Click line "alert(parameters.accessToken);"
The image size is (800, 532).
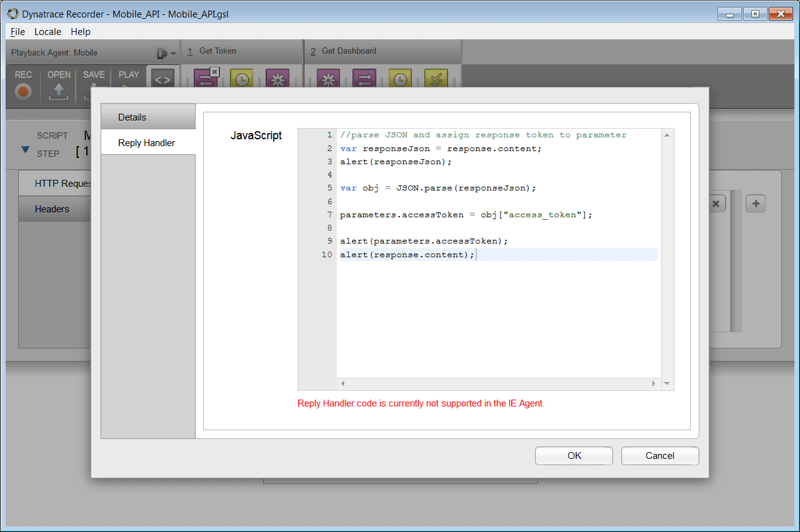(424, 241)
